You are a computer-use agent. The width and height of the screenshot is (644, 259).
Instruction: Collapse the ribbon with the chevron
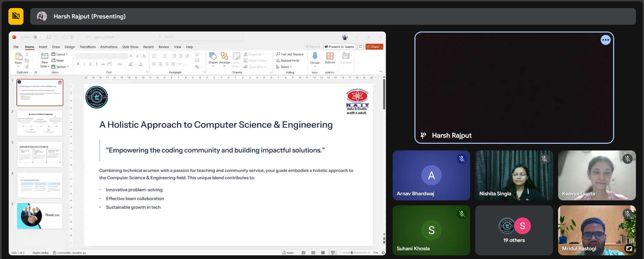(381, 71)
